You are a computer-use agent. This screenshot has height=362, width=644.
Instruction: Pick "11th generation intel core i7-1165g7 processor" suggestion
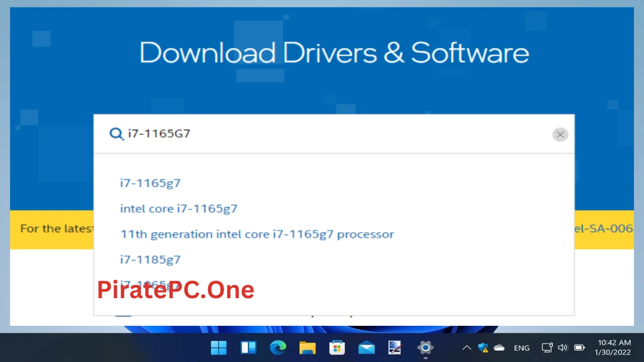pos(257,234)
